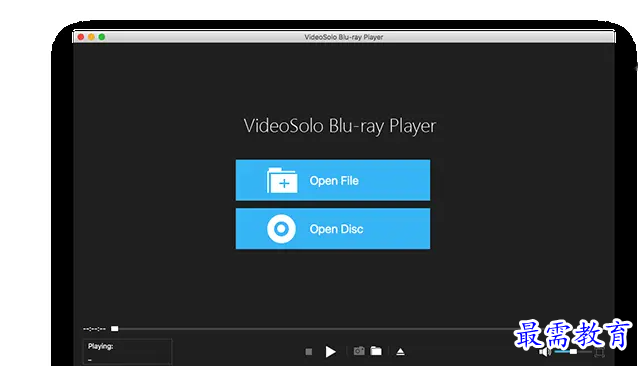Start playback with the play button

(330, 351)
